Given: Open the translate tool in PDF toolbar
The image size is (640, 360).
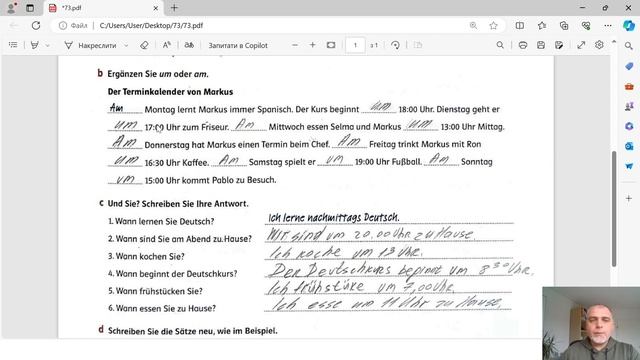Looking at the screenshot, I should click(x=189, y=45).
